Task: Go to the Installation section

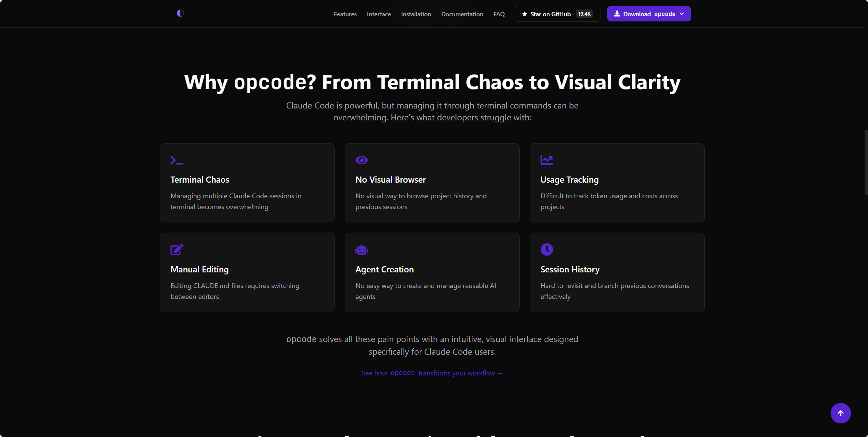Action: 416,14
